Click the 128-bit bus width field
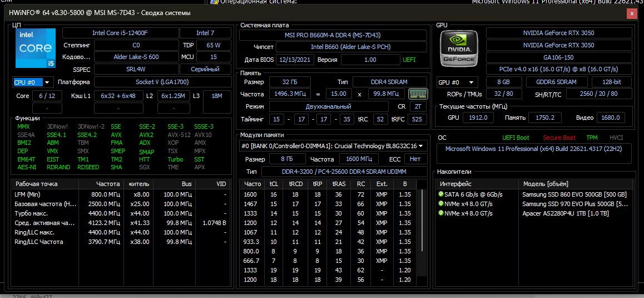 click(612, 82)
